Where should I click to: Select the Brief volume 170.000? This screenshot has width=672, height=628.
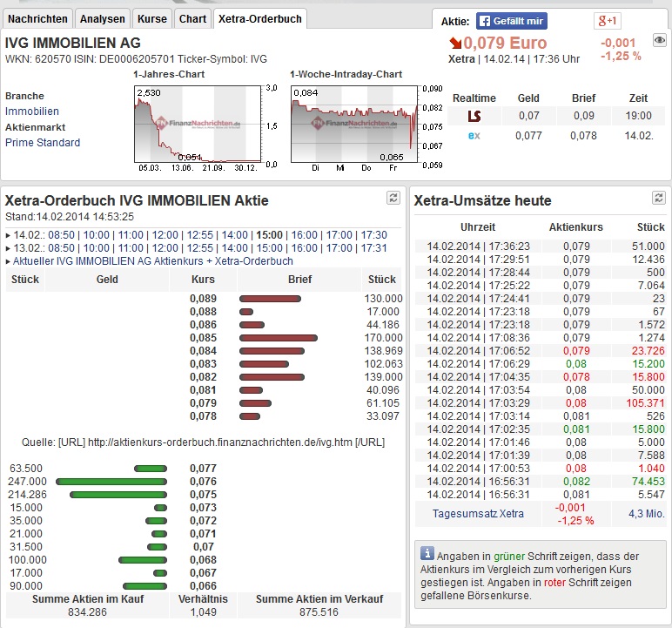(x=384, y=338)
